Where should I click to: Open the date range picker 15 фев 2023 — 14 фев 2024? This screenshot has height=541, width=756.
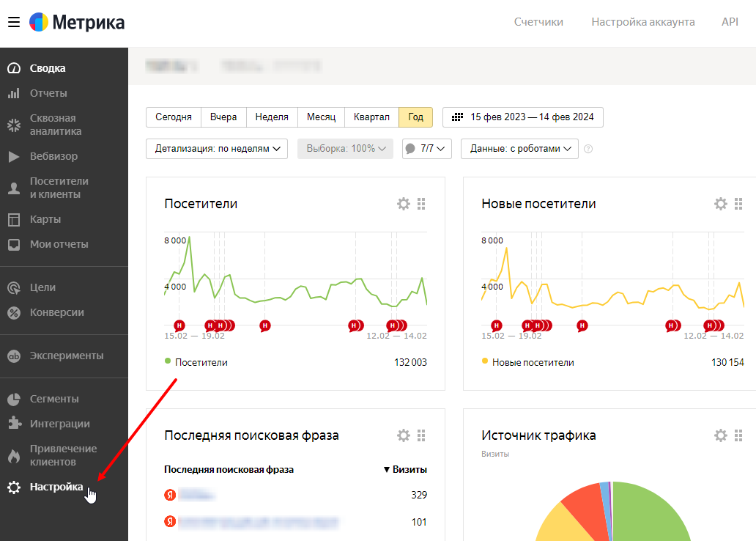522,117
